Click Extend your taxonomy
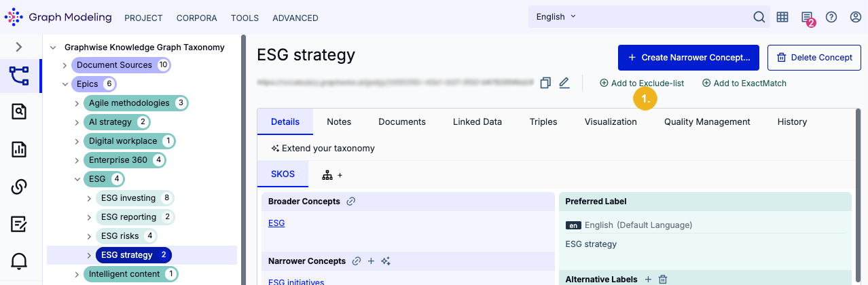This screenshot has width=868, height=285. (323, 148)
